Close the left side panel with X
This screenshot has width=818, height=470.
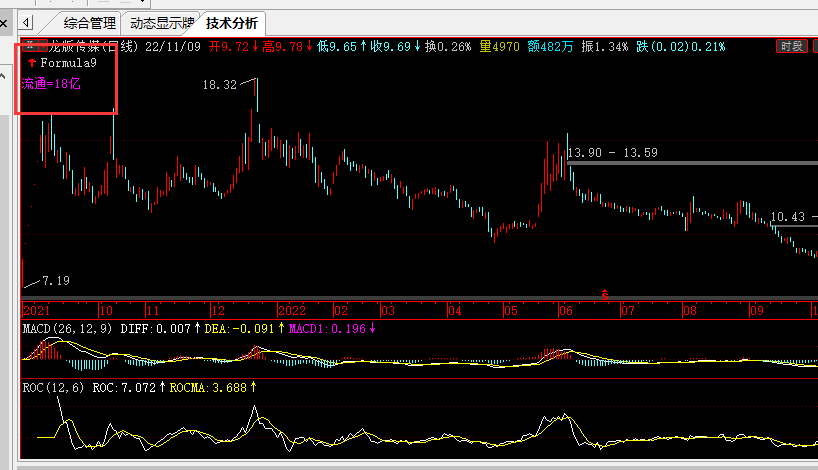[5, 23]
